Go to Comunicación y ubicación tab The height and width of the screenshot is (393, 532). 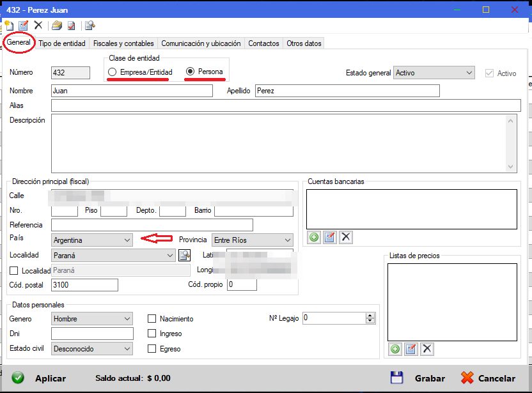[x=201, y=43]
